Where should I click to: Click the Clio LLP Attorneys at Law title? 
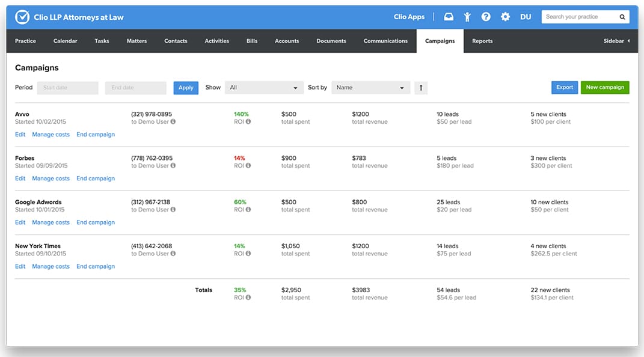coord(78,17)
